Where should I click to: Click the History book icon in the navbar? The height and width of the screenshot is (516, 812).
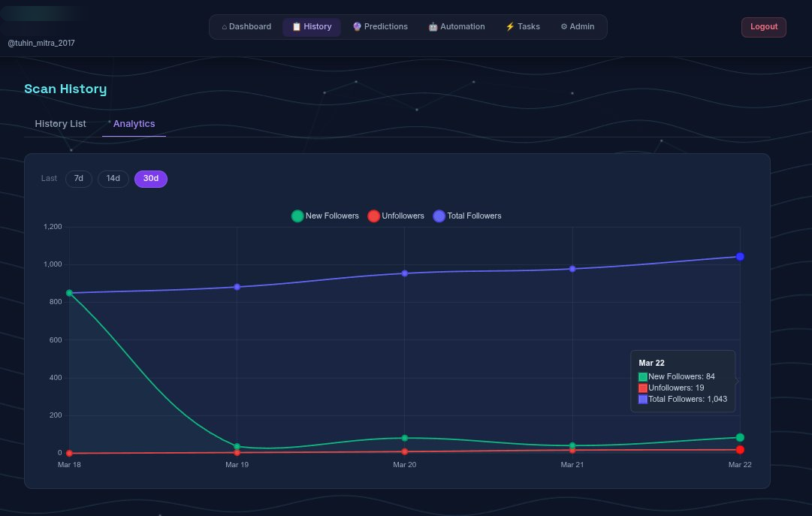tap(297, 26)
